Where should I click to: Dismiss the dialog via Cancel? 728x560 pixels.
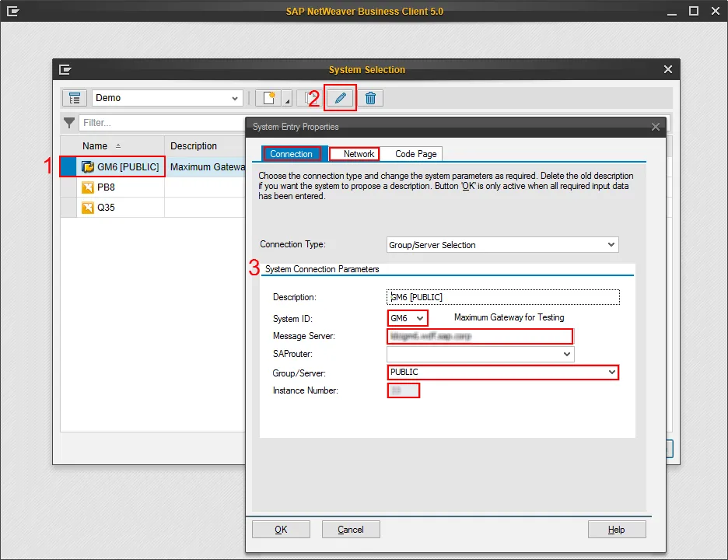[x=351, y=529]
